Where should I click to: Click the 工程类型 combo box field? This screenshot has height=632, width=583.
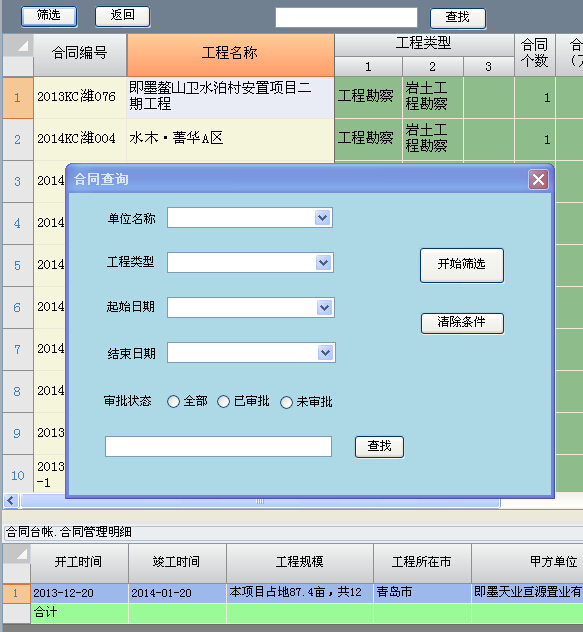[250, 263]
